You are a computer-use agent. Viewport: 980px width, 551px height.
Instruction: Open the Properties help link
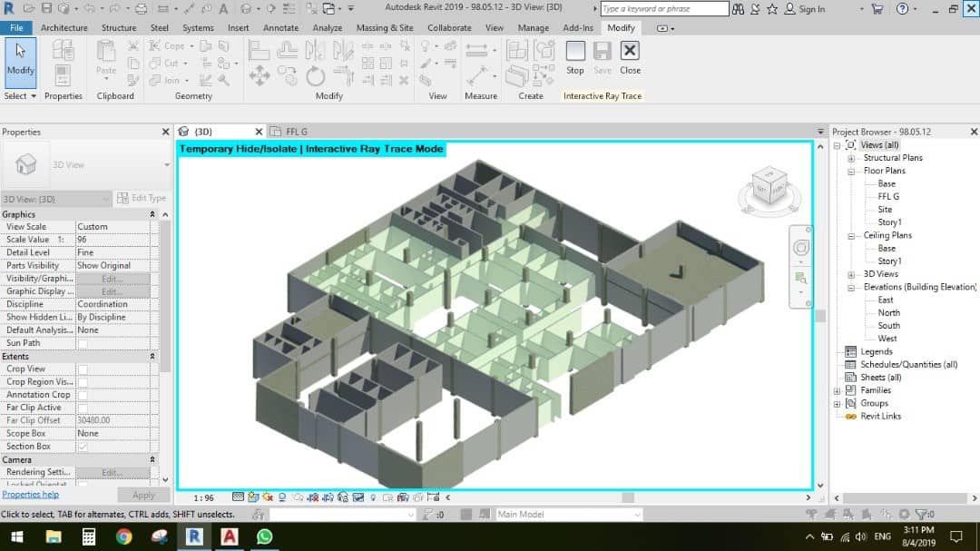(30, 495)
